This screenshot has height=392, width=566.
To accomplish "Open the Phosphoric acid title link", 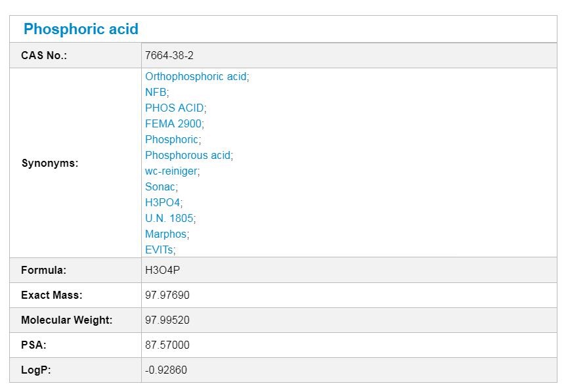I will point(81,30).
